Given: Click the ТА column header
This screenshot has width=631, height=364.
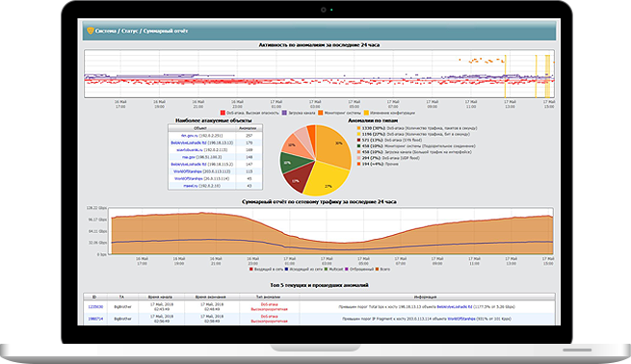Looking at the screenshot, I should click(122, 297).
